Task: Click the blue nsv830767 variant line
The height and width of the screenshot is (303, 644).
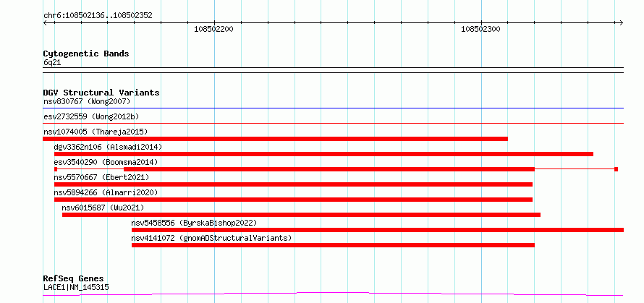Action: click(x=334, y=108)
